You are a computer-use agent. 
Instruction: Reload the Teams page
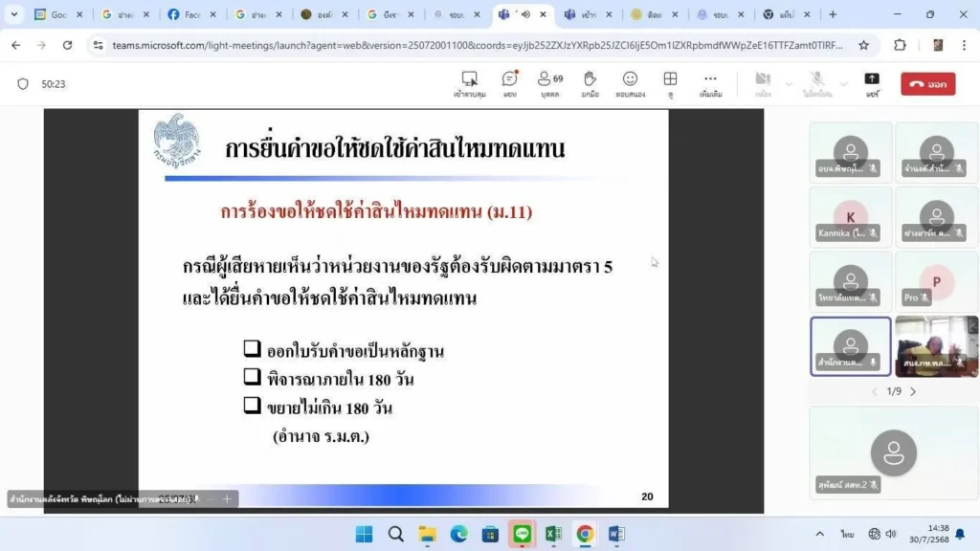pos(67,45)
